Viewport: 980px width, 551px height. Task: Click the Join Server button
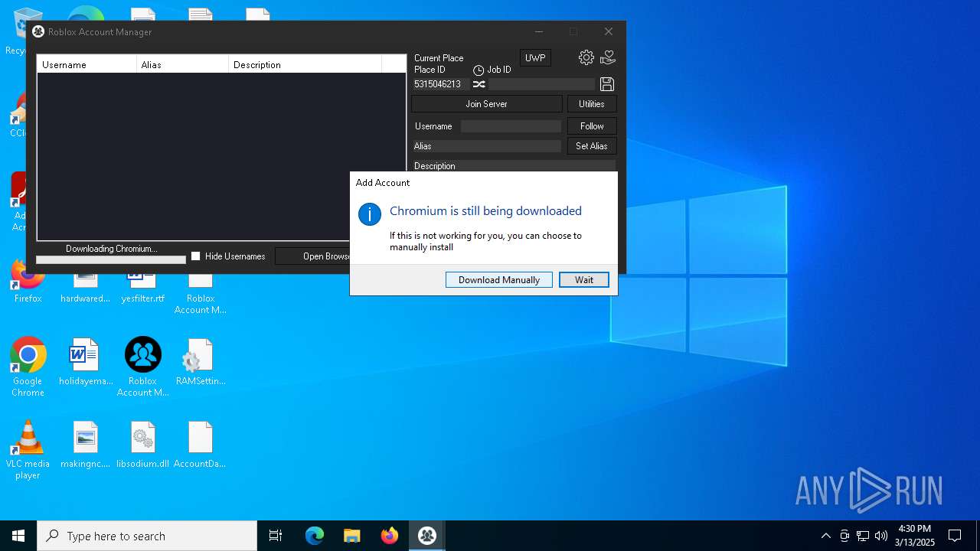pos(487,104)
